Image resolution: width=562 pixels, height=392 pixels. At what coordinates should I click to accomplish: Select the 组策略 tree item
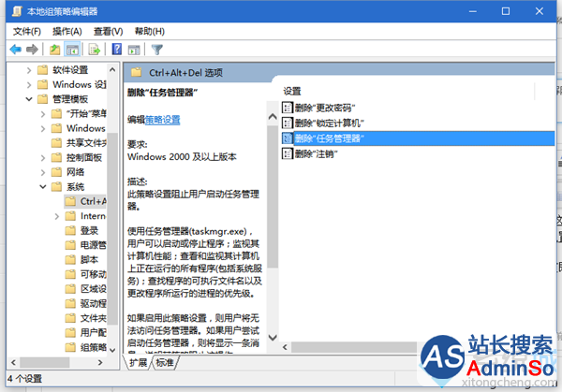93,347
